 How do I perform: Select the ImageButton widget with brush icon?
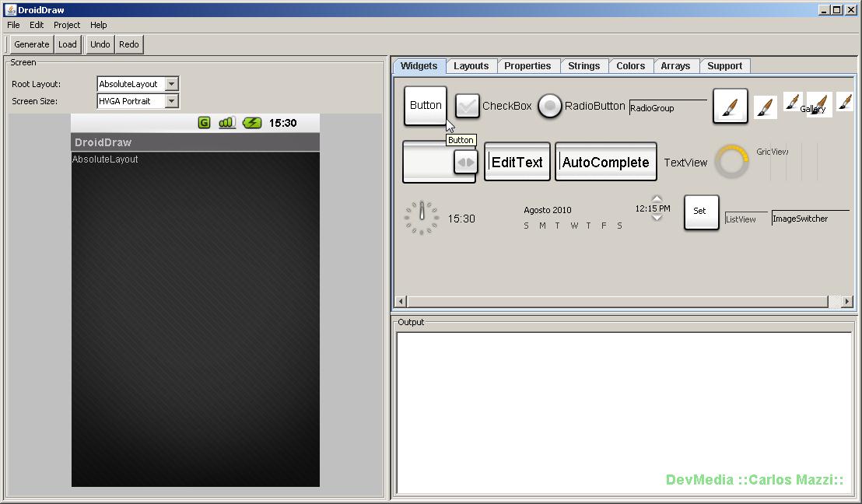pyautogui.click(x=730, y=107)
